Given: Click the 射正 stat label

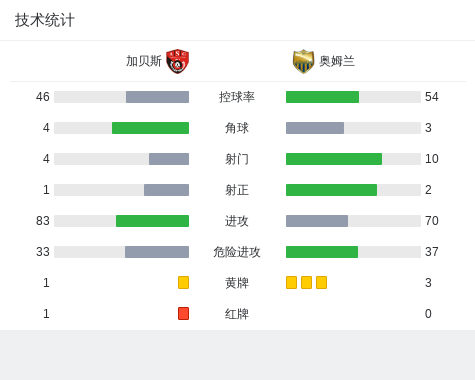Looking at the screenshot, I should 237,190.
